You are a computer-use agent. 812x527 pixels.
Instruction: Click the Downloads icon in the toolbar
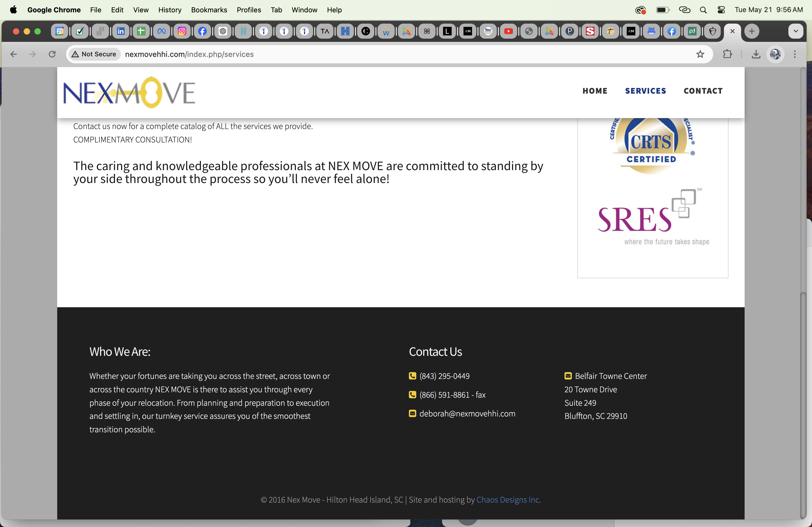pyautogui.click(x=756, y=54)
